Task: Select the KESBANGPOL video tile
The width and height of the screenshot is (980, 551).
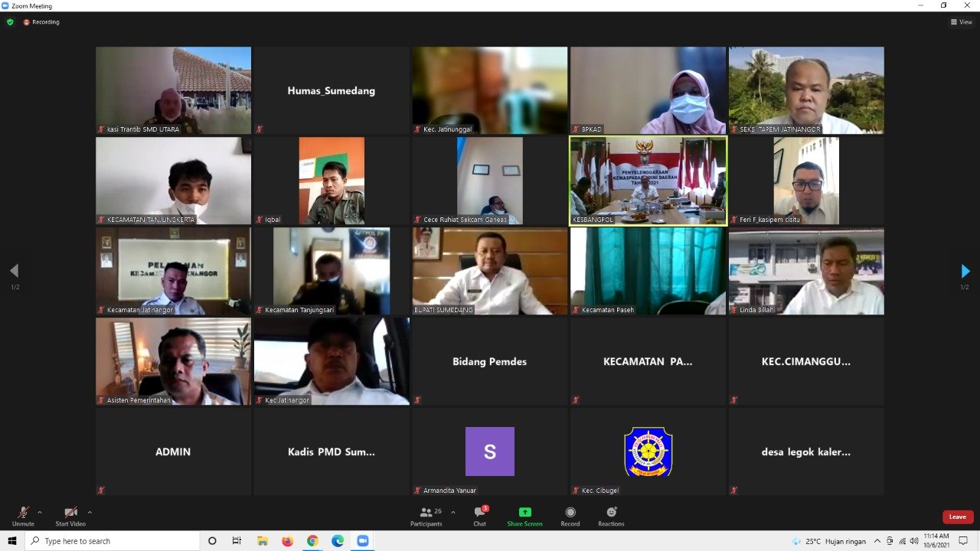Action: [x=648, y=181]
